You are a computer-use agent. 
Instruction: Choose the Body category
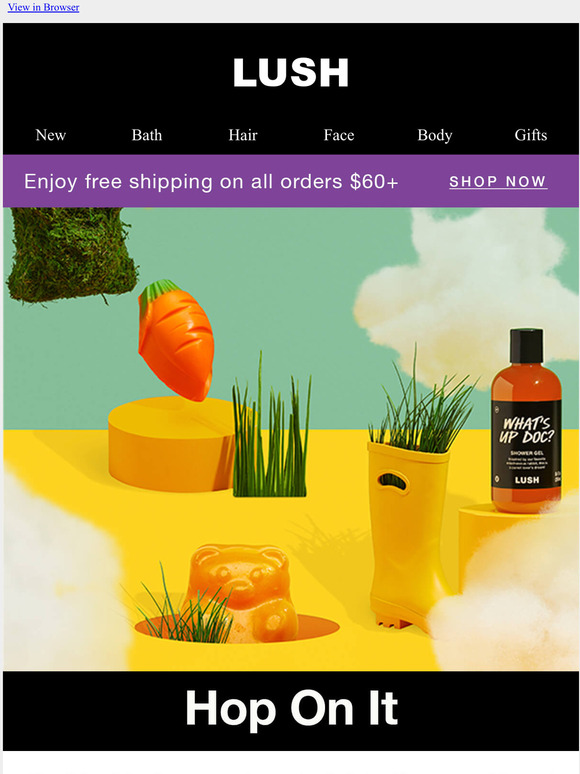click(x=435, y=135)
